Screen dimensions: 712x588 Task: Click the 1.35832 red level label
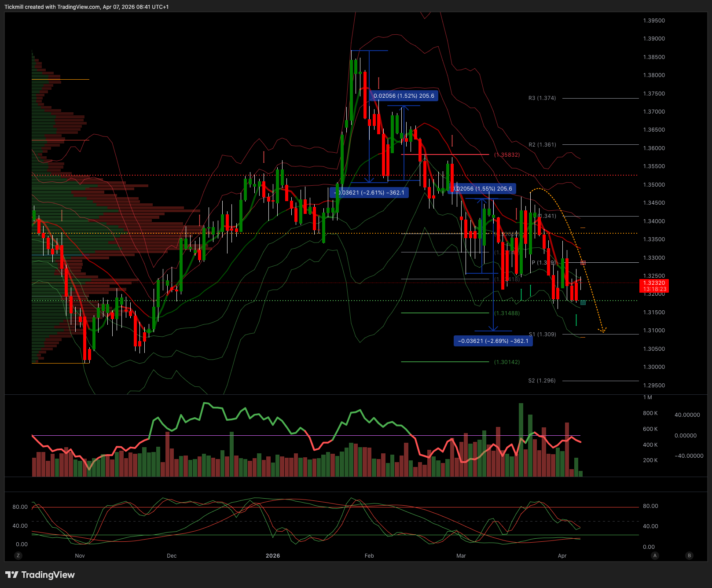506,155
